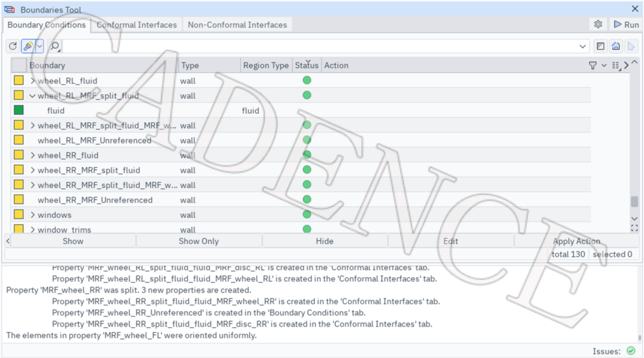Click the Show button
Image resolution: width=644 pixels, height=358 pixels.
[73, 241]
